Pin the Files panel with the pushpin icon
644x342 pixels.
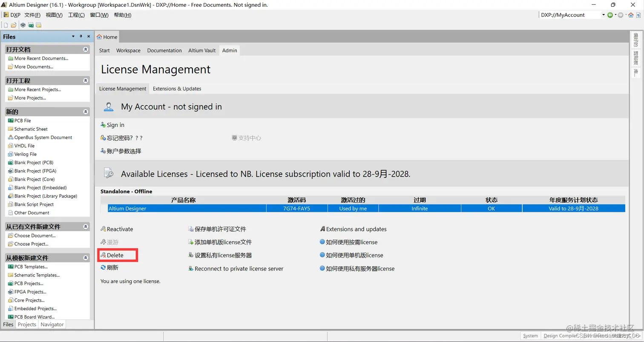point(81,37)
